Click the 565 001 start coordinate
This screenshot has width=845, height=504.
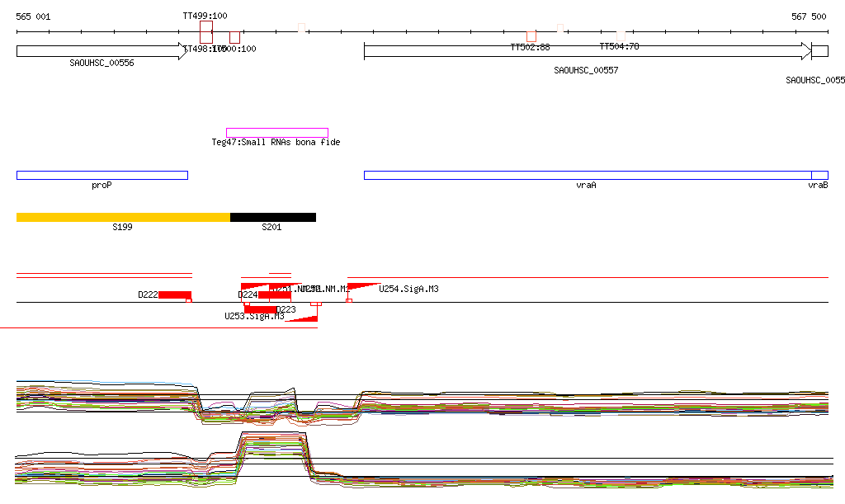33,16
